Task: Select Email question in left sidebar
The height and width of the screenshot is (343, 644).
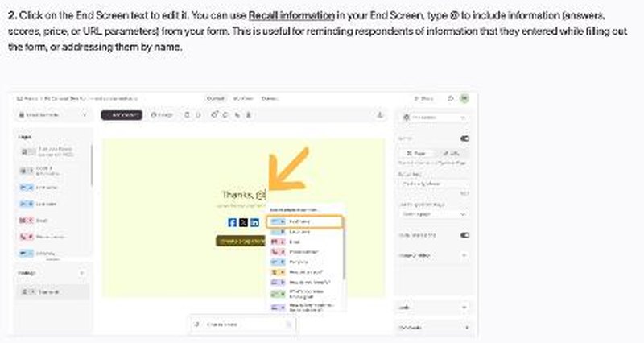Action: 52,221
